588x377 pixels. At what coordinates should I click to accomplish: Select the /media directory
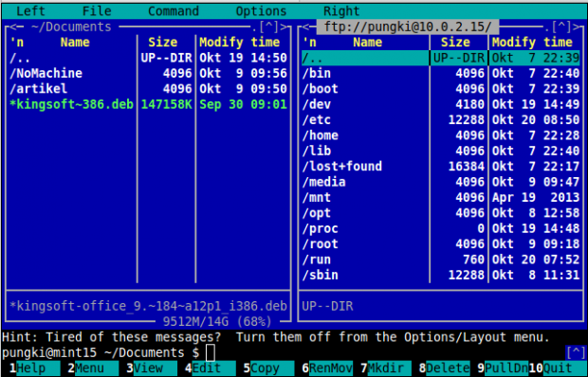pos(441,182)
